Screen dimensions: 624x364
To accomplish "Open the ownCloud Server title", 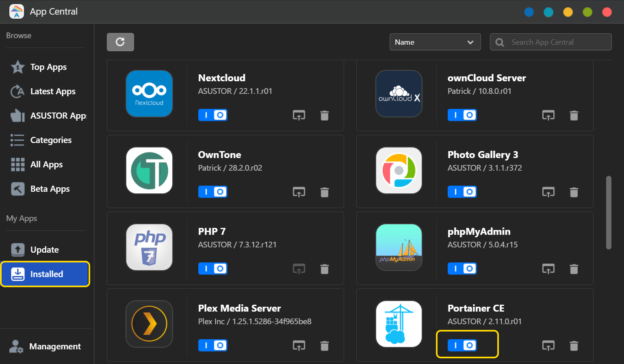I will (487, 78).
